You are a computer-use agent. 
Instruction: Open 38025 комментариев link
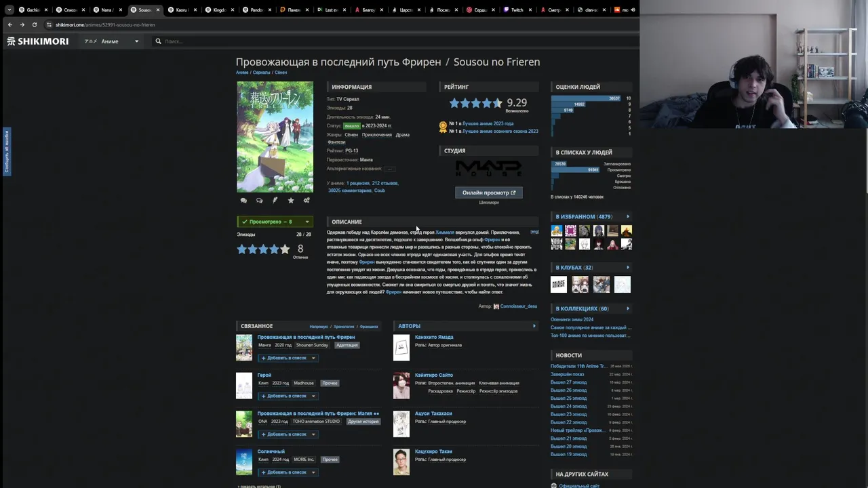point(350,190)
